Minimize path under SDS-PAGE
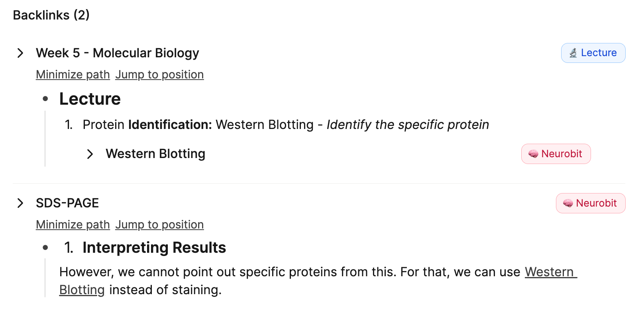Image resolution: width=644 pixels, height=328 pixels. pyautogui.click(x=73, y=225)
